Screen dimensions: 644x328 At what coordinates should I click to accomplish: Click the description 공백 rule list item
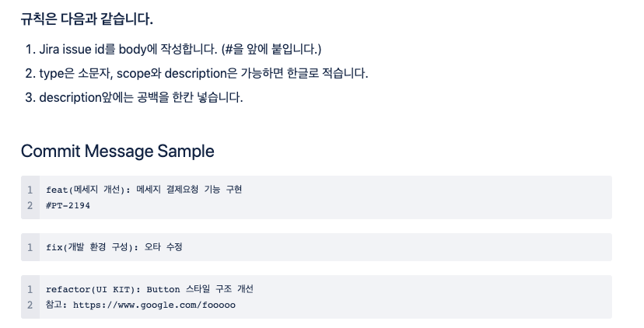click(141, 97)
